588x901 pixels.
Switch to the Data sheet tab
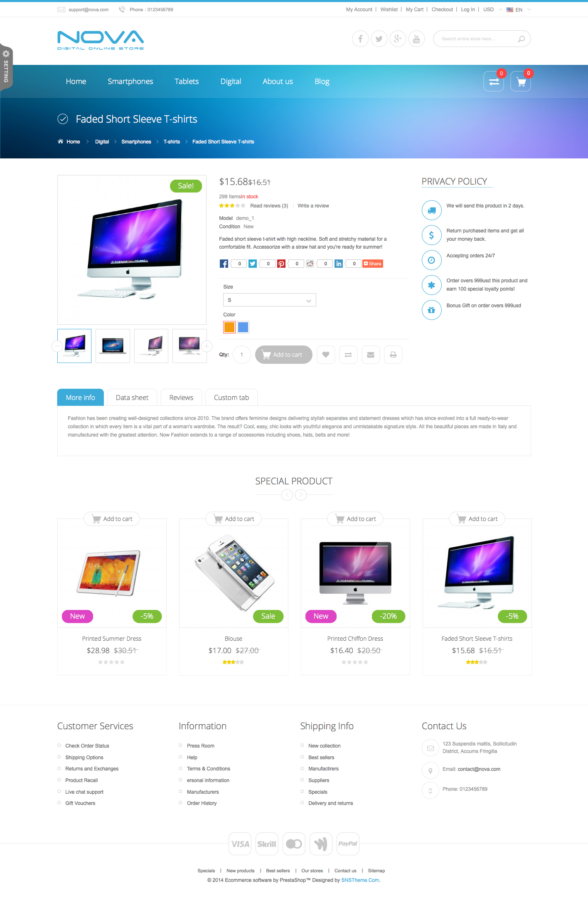coord(132,397)
